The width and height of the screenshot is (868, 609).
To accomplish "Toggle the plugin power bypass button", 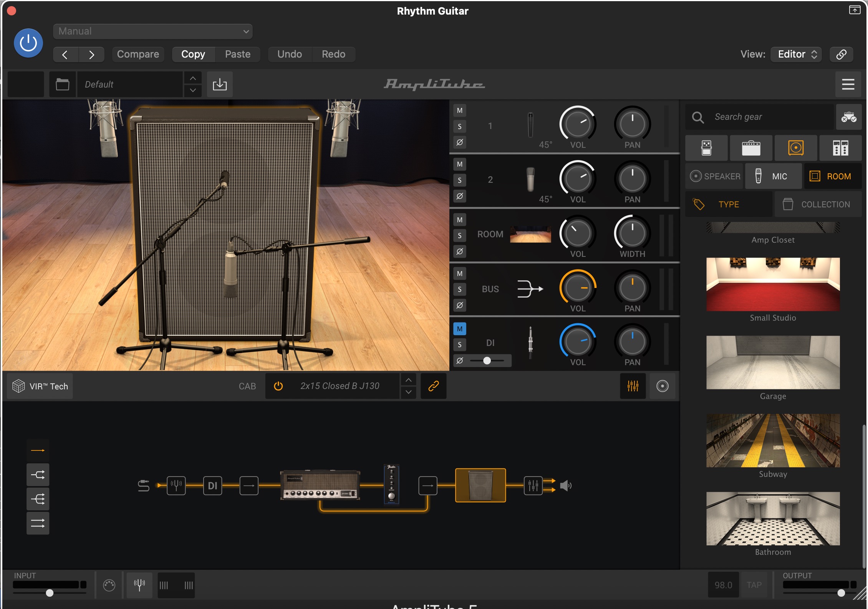I will pyautogui.click(x=28, y=43).
